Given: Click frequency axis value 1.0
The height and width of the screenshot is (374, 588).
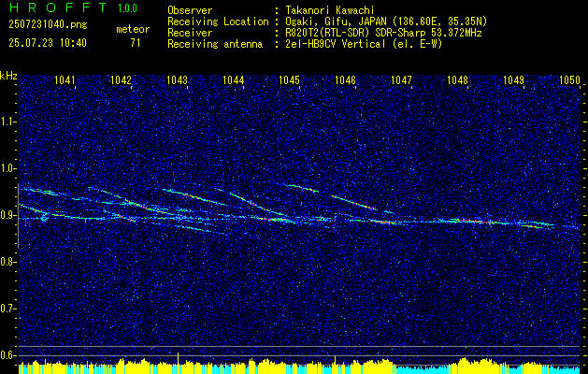Looking at the screenshot, I should [x=7, y=168].
